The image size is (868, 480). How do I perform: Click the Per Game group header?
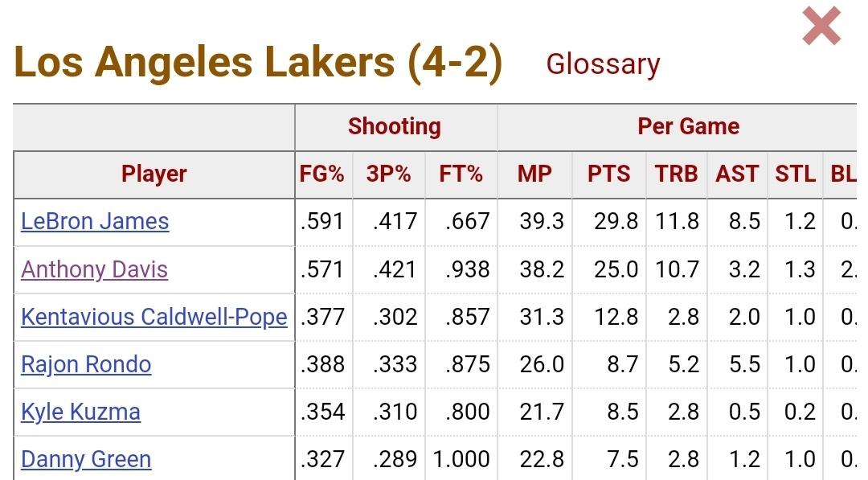pos(688,126)
